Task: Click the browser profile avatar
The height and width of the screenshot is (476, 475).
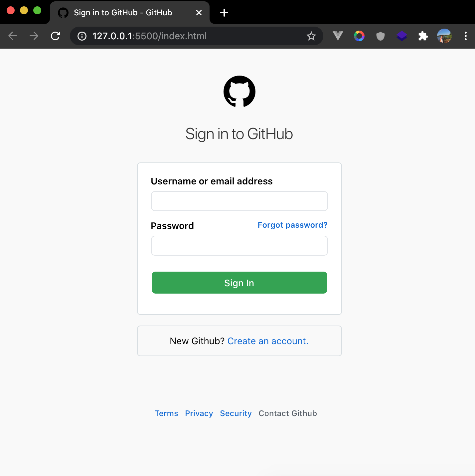Action: pos(444,36)
